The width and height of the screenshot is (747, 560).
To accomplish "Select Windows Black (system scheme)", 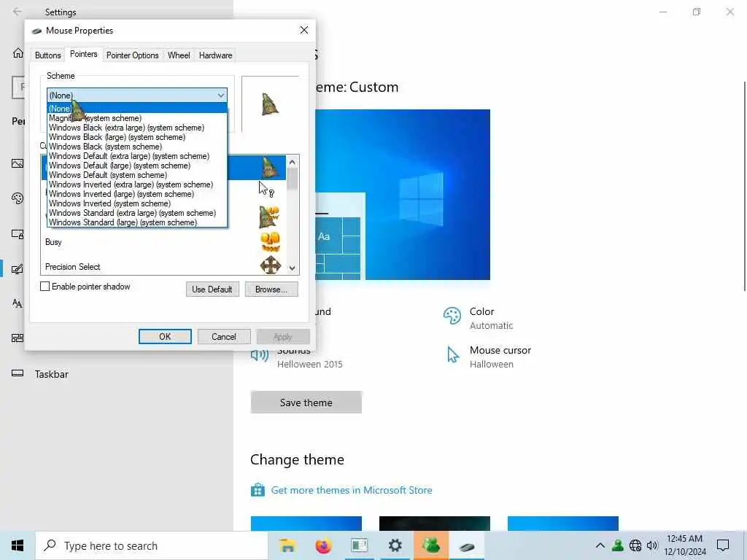I will pos(137,147).
